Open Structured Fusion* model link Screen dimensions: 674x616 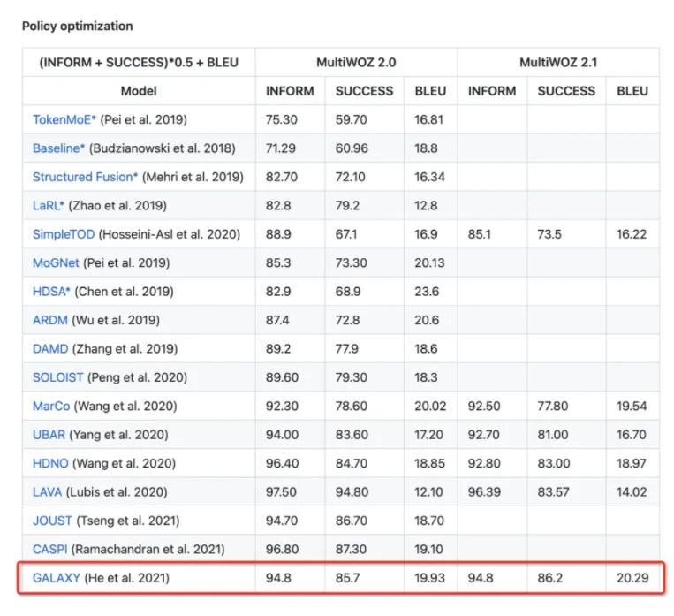tap(86, 177)
